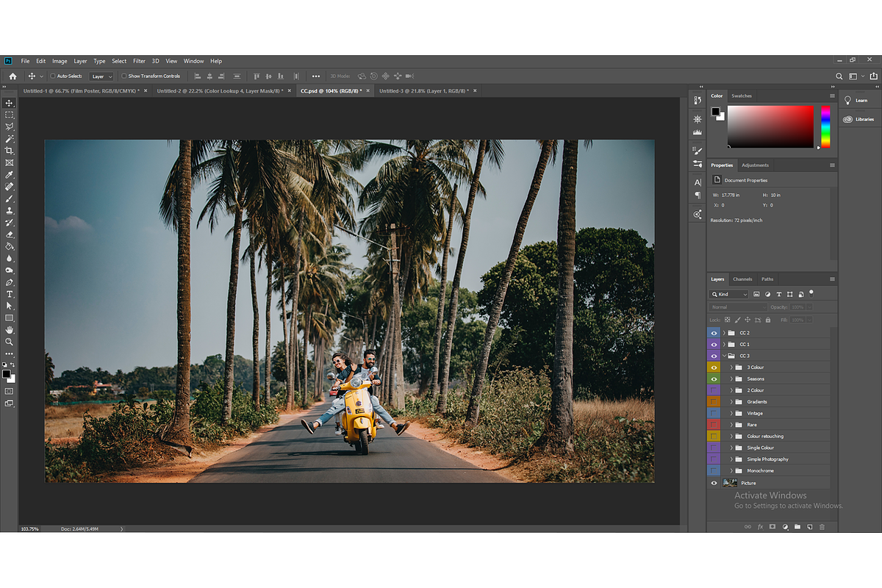Select the History Brush tool

click(10, 222)
